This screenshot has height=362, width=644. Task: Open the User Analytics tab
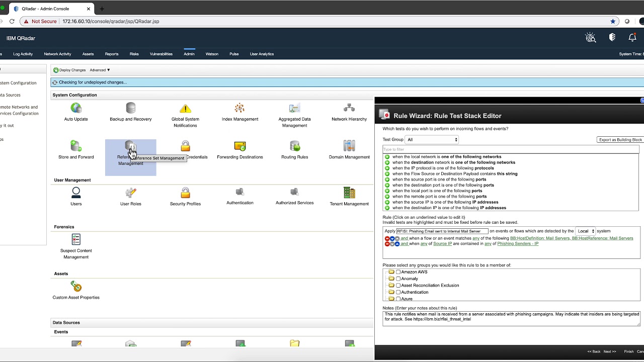click(x=262, y=54)
